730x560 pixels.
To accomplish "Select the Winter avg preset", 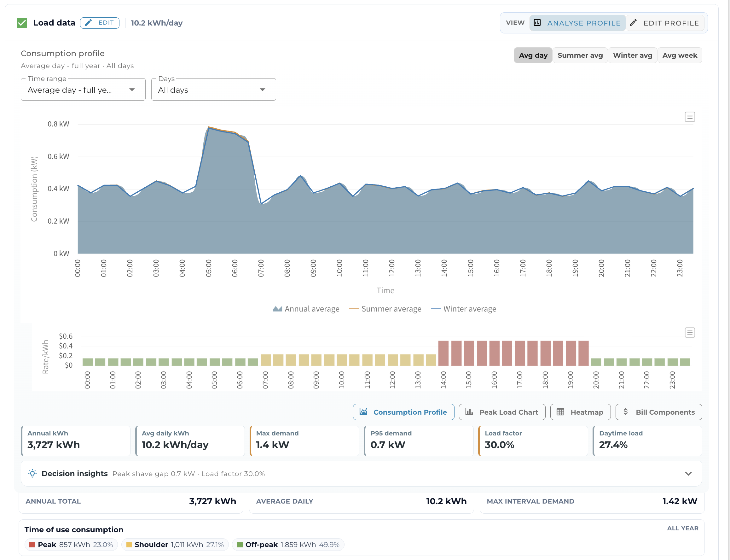I will 632,55.
